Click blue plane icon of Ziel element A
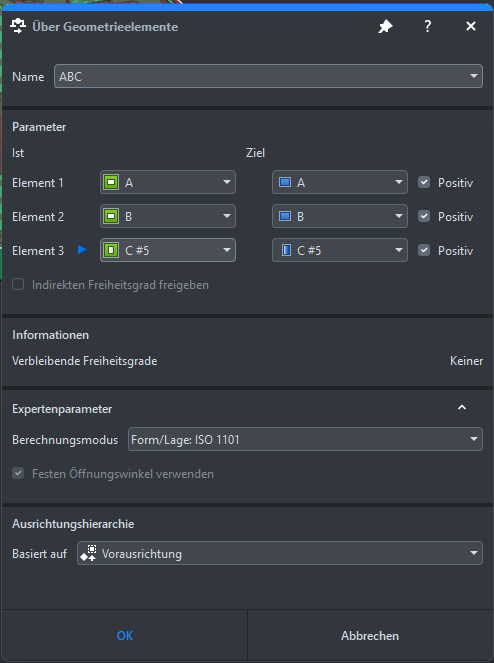 285,182
